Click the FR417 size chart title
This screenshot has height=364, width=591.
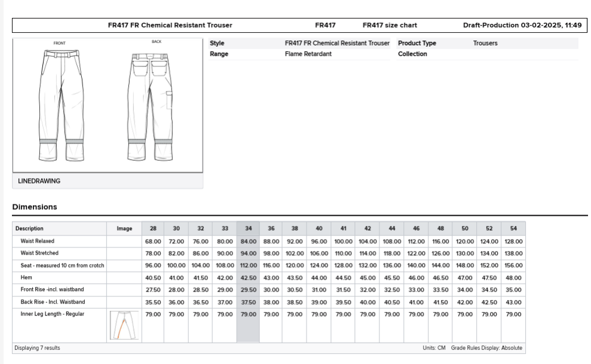point(390,26)
